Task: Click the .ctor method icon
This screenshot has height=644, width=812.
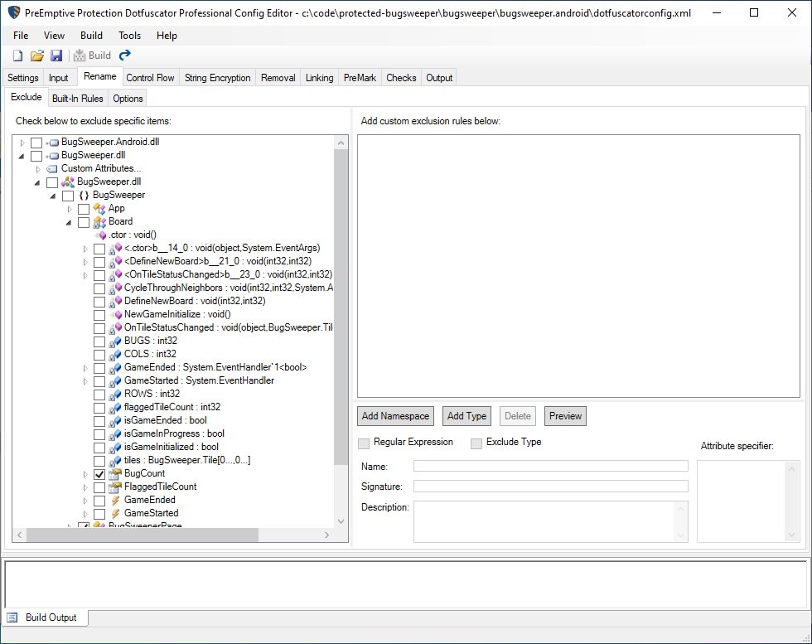Action: pyautogui.click(x=100, y=235)
